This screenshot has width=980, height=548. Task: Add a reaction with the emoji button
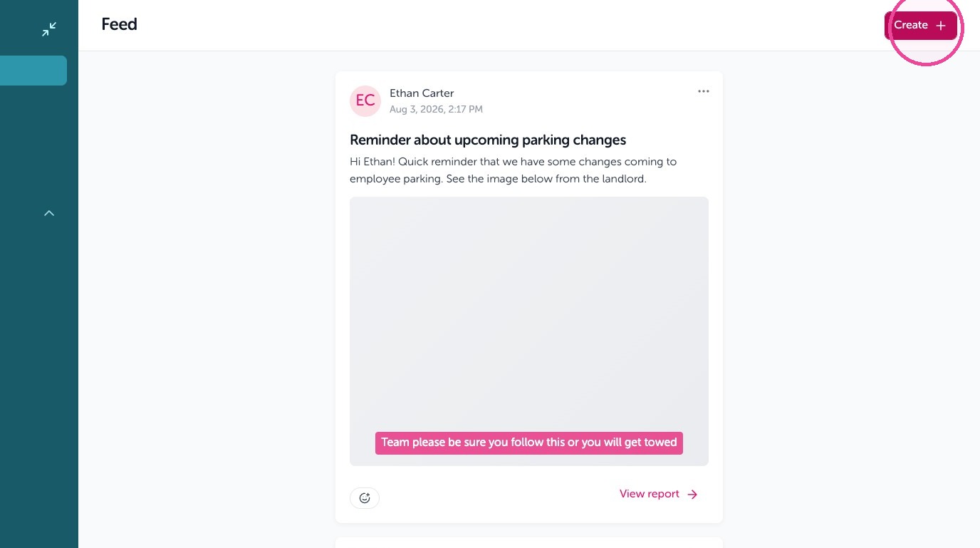(x=365, y=498)
